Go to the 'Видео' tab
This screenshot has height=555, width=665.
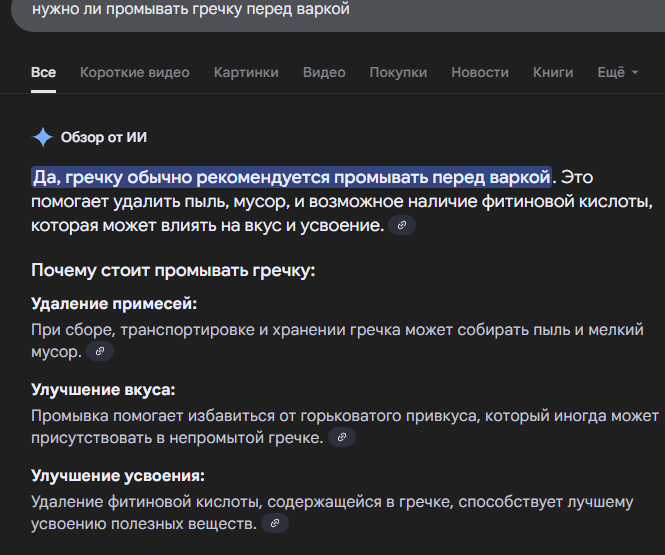[324, 73]
